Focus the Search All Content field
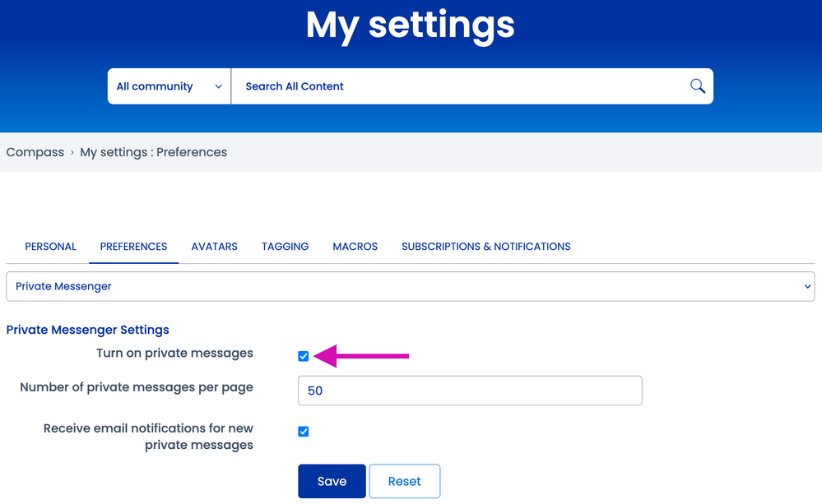 pos(461,86)
